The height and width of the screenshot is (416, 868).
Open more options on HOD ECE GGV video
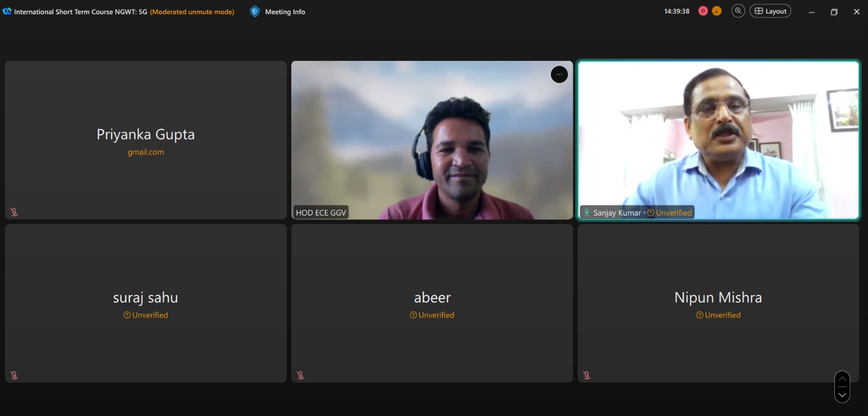pos(559,74)
